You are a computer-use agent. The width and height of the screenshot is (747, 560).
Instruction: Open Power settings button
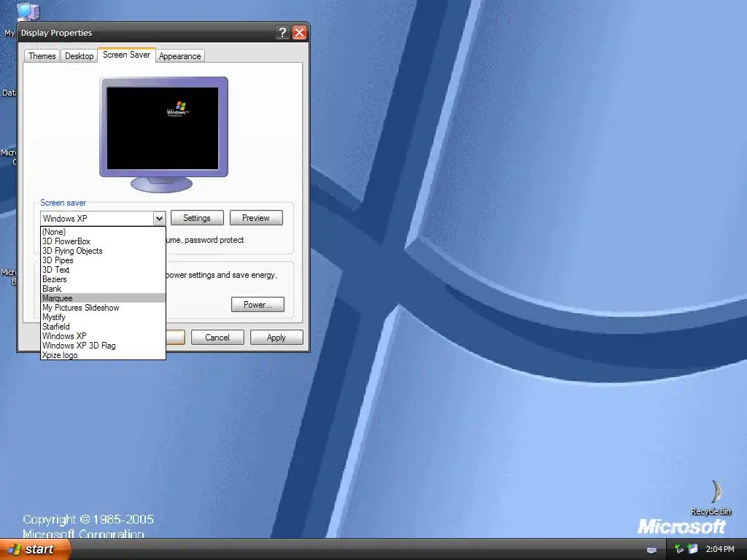[x=258, y=305]
